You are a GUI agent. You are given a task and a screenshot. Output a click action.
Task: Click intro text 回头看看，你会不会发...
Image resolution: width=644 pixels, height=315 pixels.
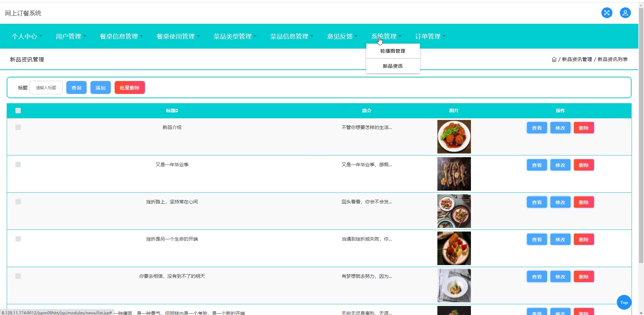point(367,202)
